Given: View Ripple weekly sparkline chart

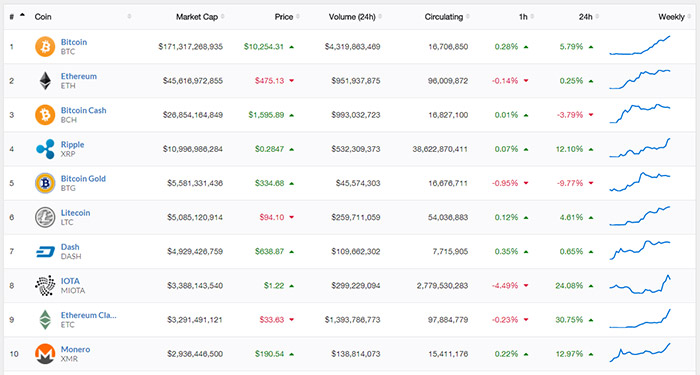Looking at the screenshot, I should (x=640, y=148).
